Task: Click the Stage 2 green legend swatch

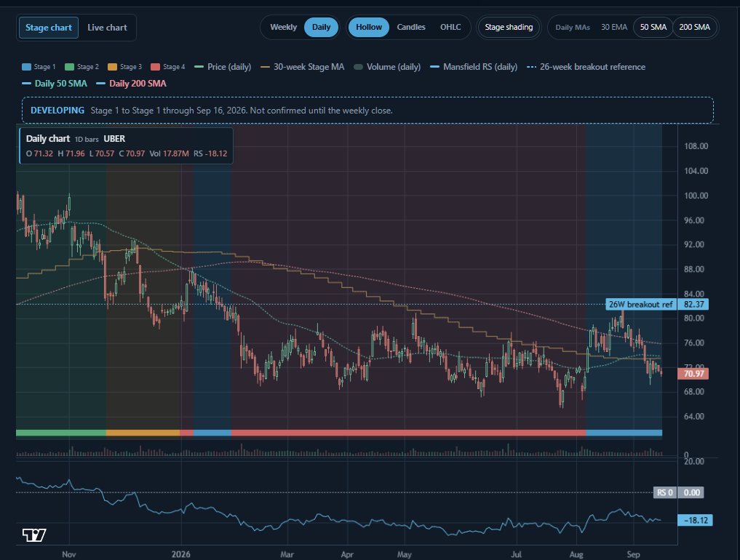Action: click(69, 67)
